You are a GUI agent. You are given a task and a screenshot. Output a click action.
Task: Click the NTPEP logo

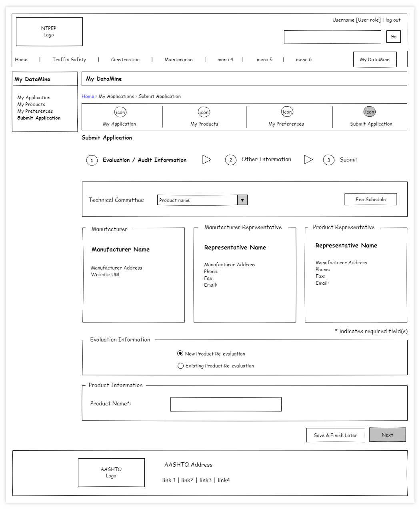click(x=49, y=31)
